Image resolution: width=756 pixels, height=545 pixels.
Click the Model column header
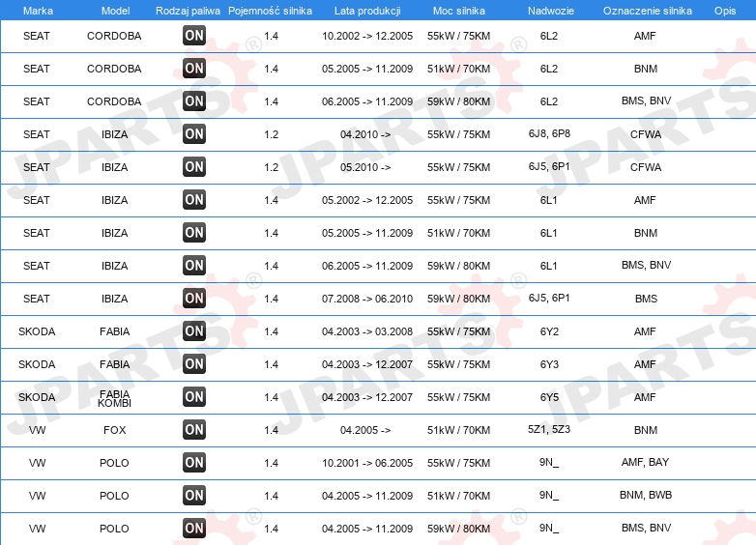click(x=115, y=11)
